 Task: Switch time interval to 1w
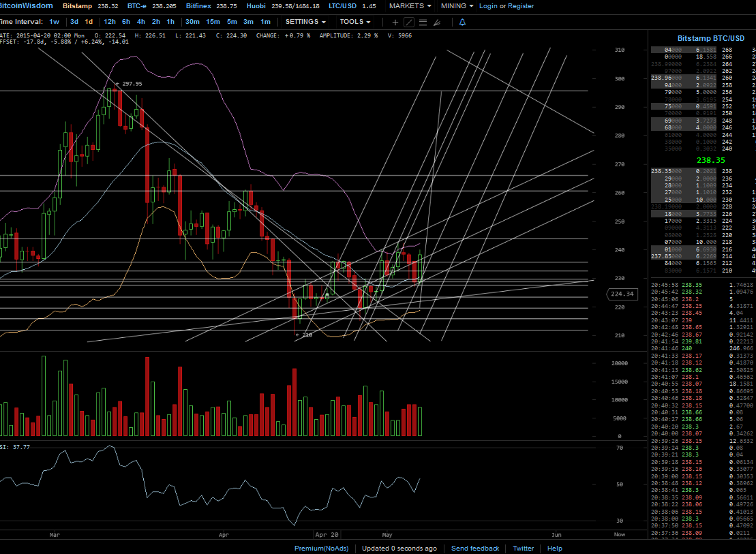coord(54,22)
